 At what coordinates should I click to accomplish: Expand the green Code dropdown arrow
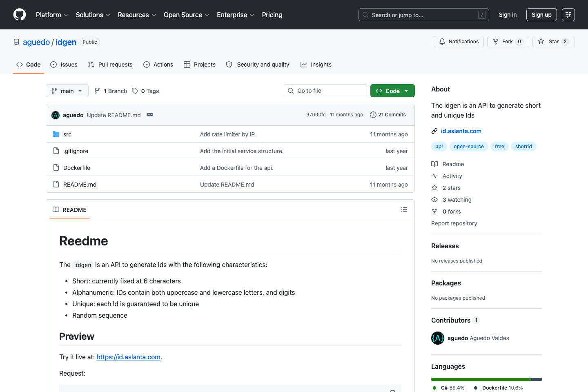[406, 90]
